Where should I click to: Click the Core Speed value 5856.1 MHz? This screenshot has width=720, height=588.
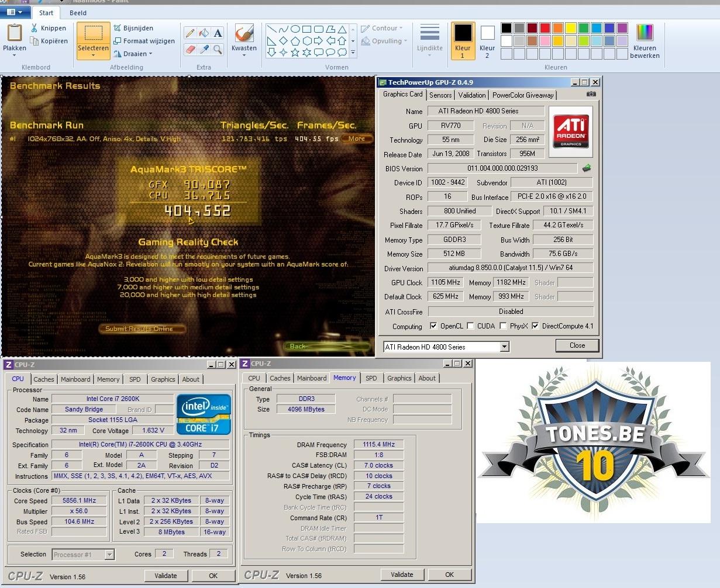coord(80,500)
